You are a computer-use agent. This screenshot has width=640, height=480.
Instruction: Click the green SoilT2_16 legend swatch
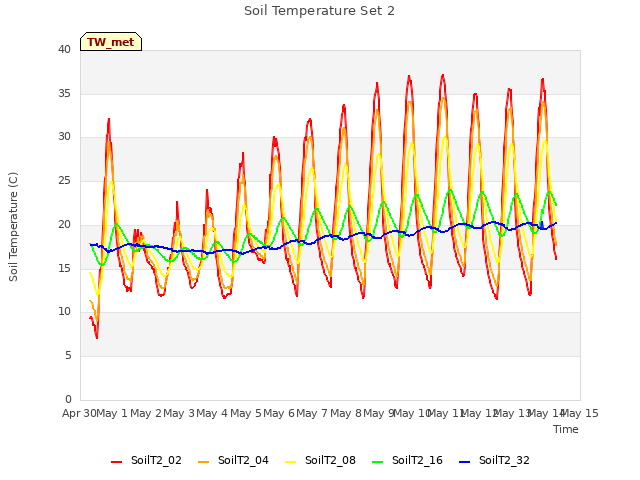(x=378, y=462)
